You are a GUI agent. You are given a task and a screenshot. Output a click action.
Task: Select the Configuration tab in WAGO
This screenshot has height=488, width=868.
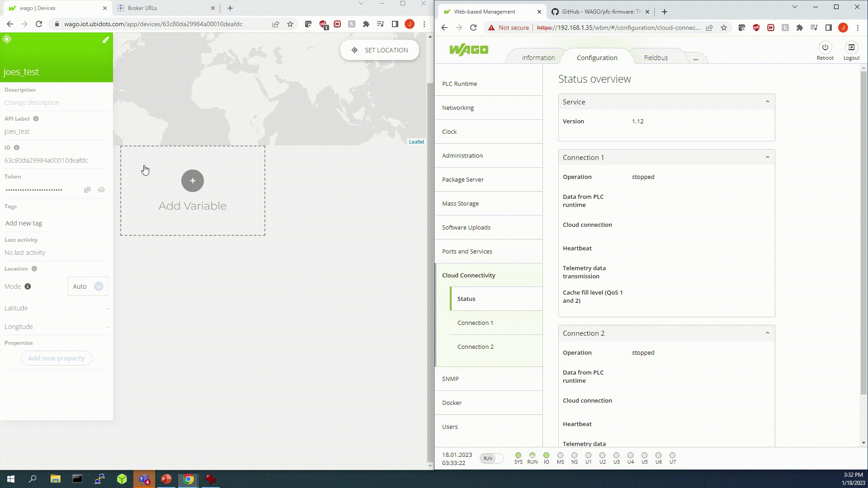tap(597, 58)
